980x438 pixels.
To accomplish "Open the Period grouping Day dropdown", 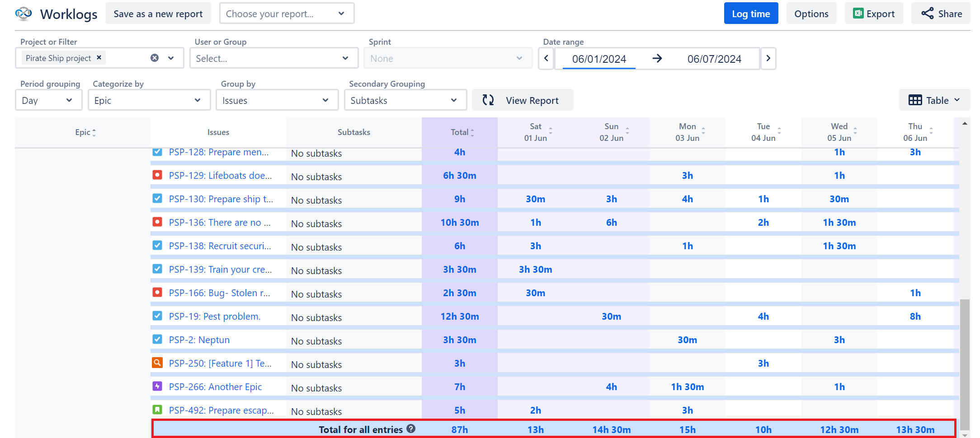I will click(x=48, y=100).
